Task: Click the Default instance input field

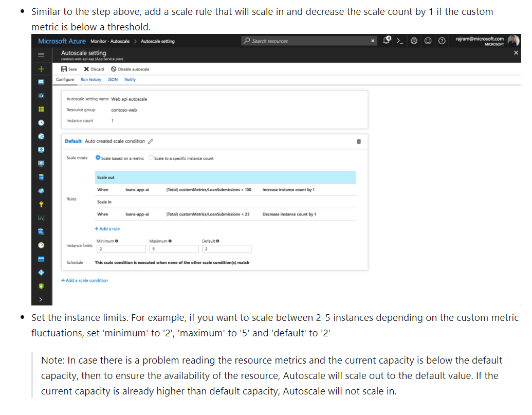Action: pos(227,249)
